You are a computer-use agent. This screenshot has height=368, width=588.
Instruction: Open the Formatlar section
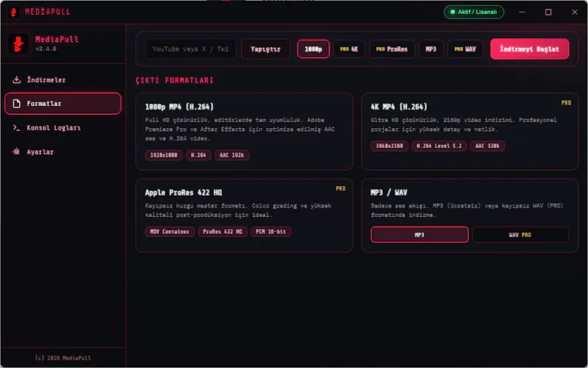coord(62,104)
